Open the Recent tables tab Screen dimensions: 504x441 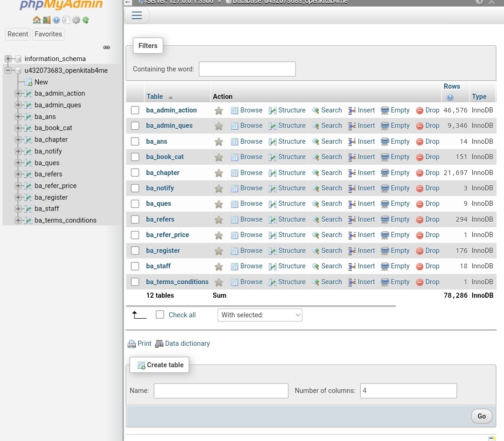click(x=18, y=34)
